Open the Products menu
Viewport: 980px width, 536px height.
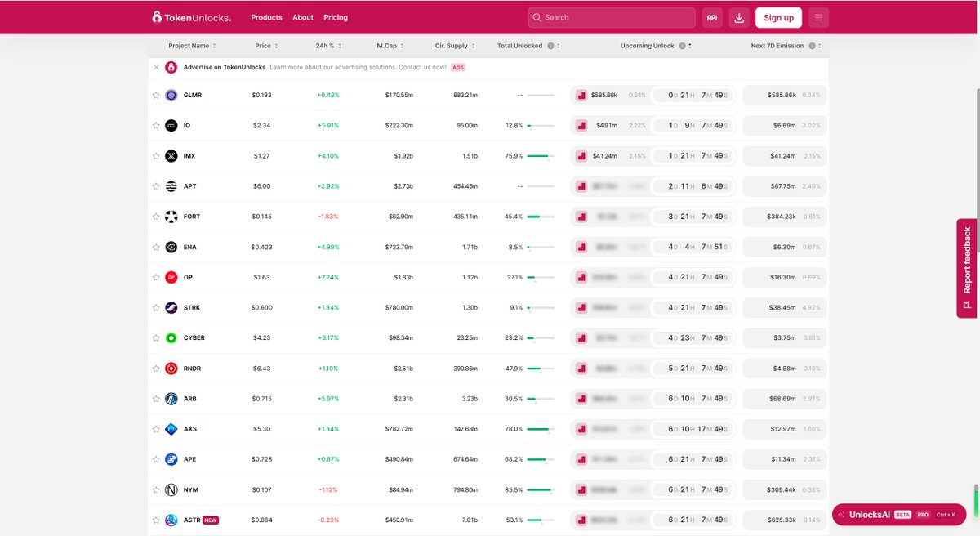[x=266, y=17]
